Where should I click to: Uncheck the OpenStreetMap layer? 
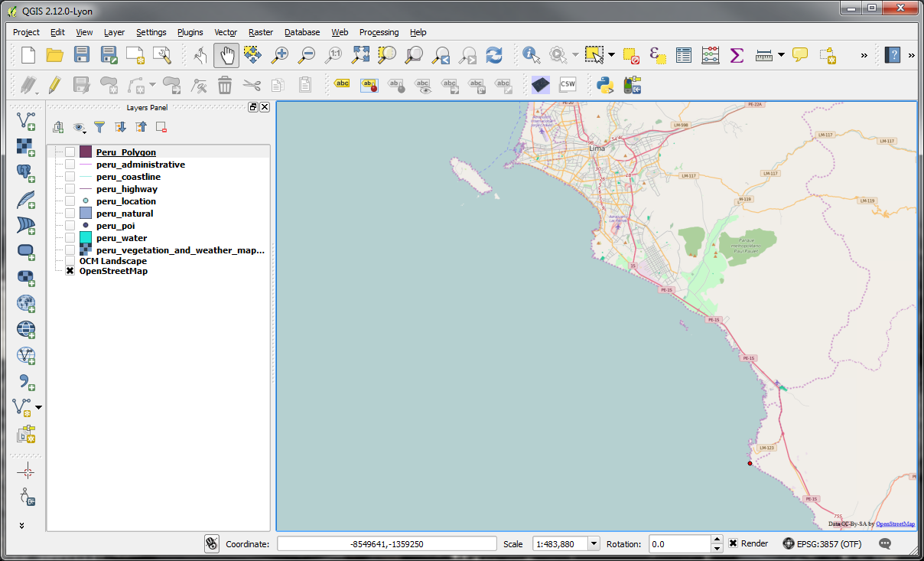point(70,271)
